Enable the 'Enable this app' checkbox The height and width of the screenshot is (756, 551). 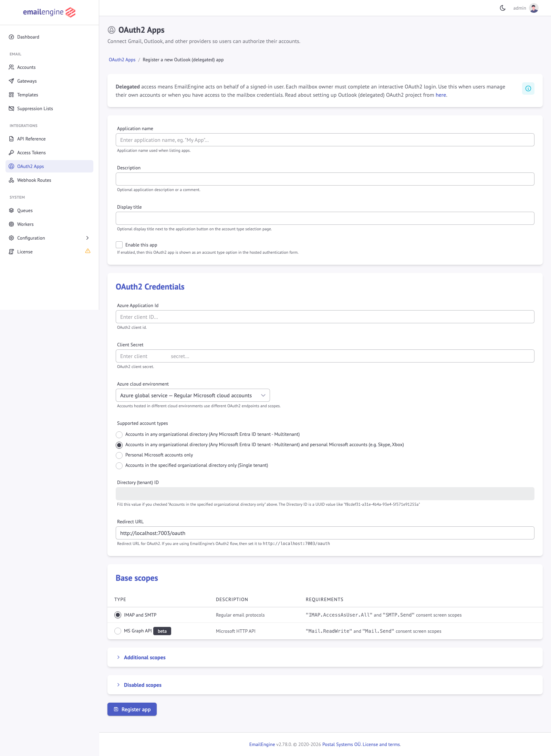pos(119,245)
